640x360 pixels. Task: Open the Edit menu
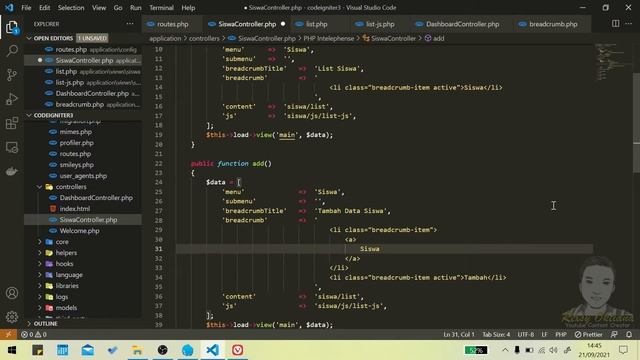tap(44, 7)
